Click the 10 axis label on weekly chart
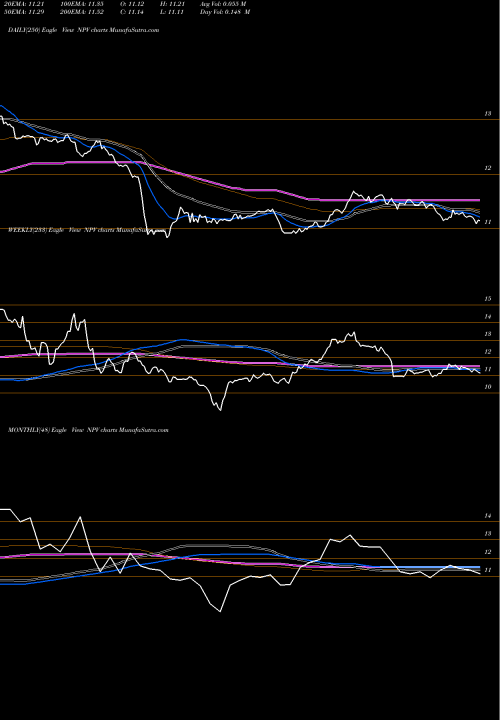500x720 pixels. [489, 387]
